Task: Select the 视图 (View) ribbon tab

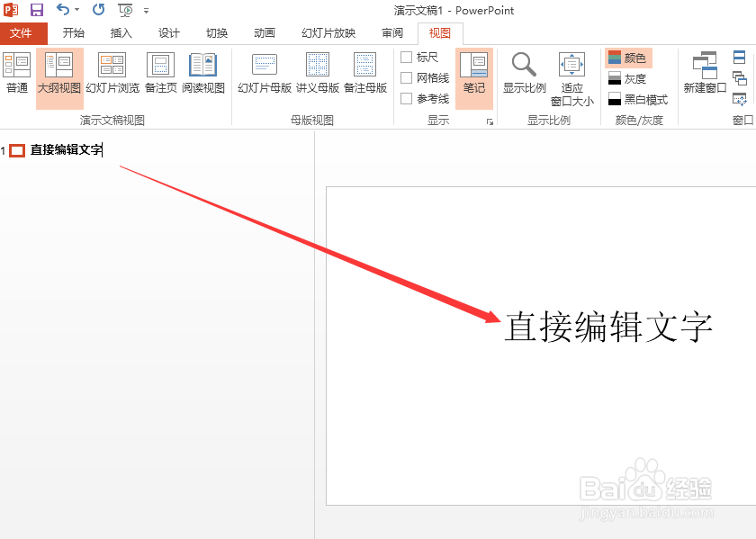Action: (x=440, y=33)
